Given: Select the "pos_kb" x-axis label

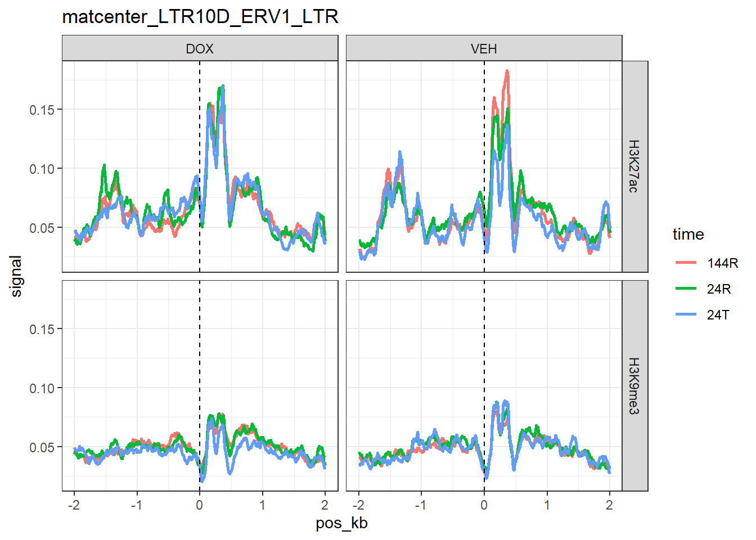Looking at the screenshot, I should point(341,523).
